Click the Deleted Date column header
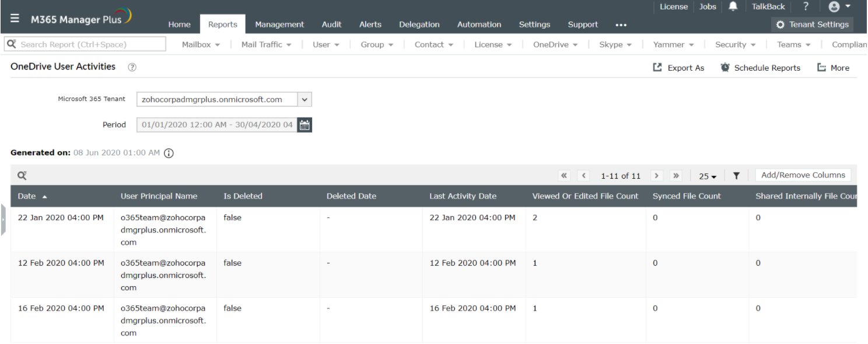 (351, 196)
